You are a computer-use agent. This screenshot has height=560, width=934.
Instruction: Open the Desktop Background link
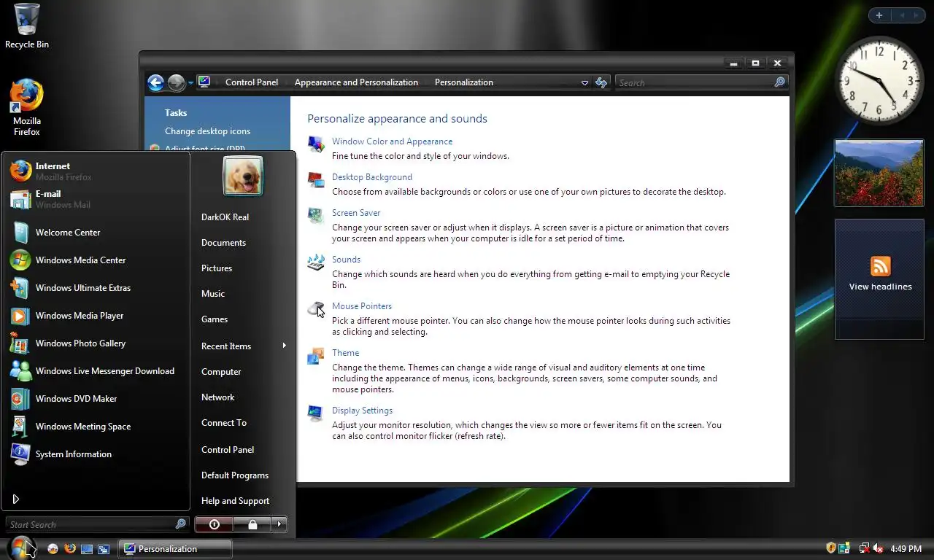point(372,177)
